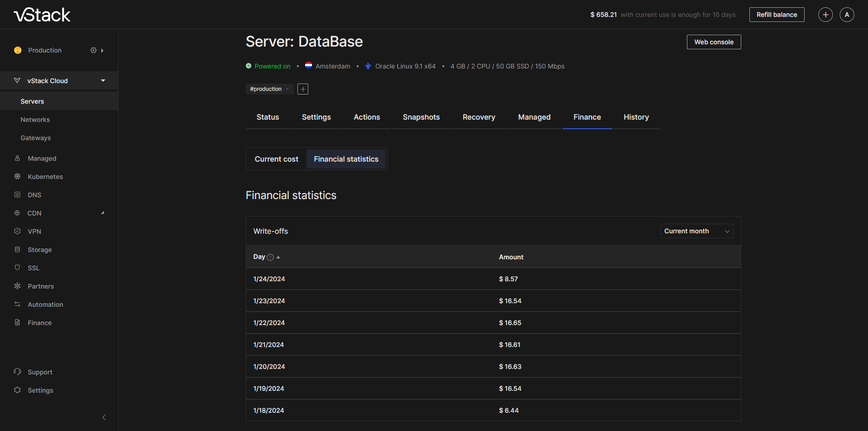Click the 1/22/2024 row date
Screen dimensions: 868x431
(x=269, y=323)
